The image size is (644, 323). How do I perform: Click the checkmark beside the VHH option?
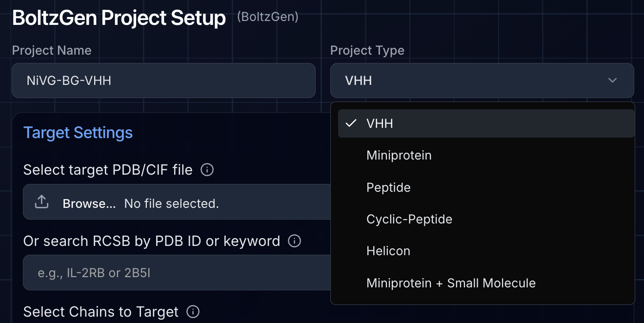click(x=351, y=123)
